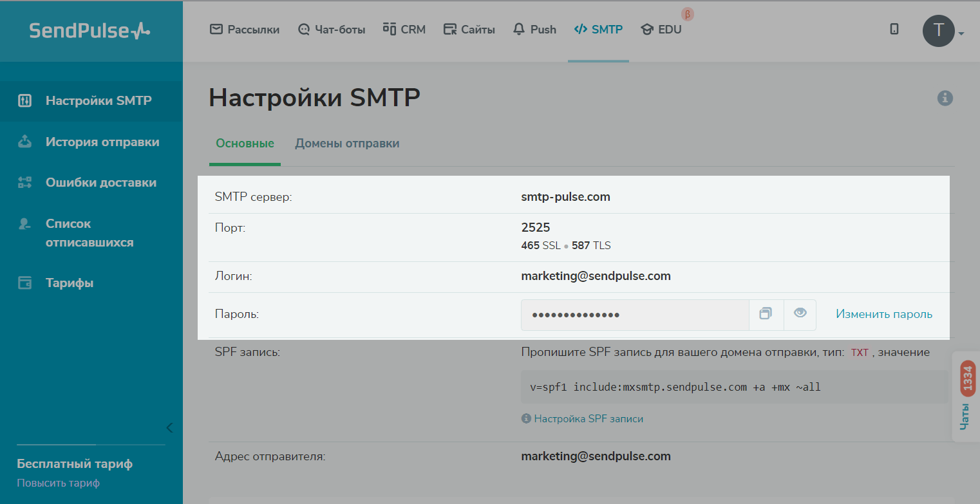Open the mobile device icon in header
Image resolution: width=980 pixels, height=504 pixels.
[894, 29]
